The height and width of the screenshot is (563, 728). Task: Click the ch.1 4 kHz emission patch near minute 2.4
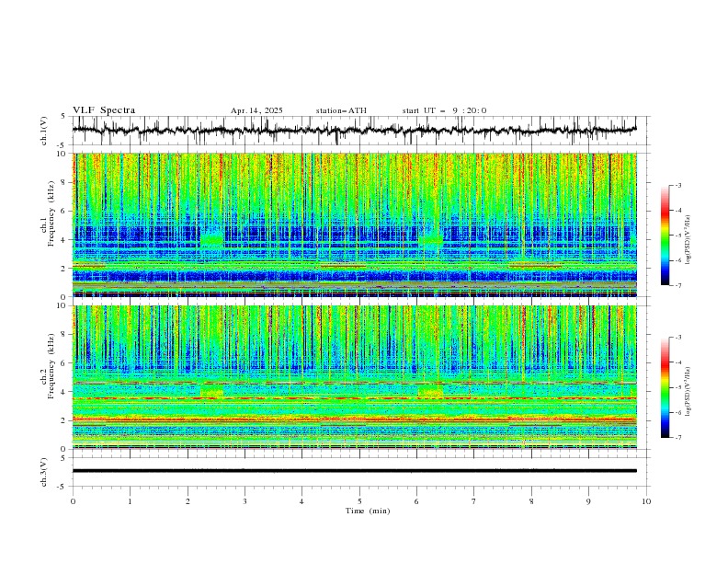coord(212,240)
